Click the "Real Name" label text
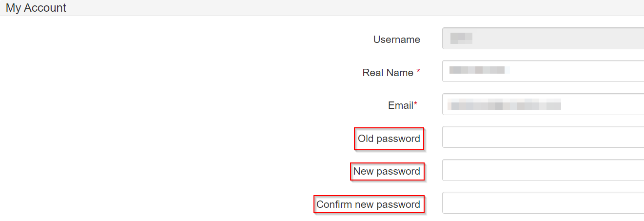Image resolution: width=644 pixels, height=221 pixels. (388, 73)
